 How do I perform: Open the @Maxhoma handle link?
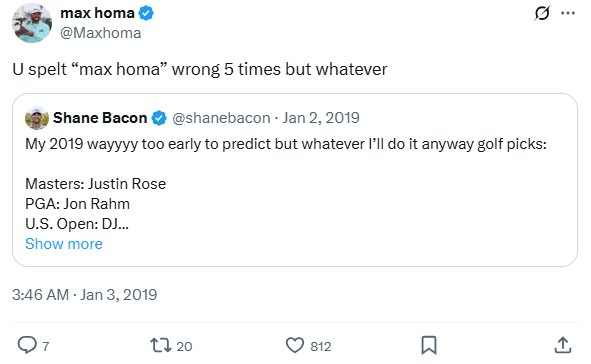[101, 33]
